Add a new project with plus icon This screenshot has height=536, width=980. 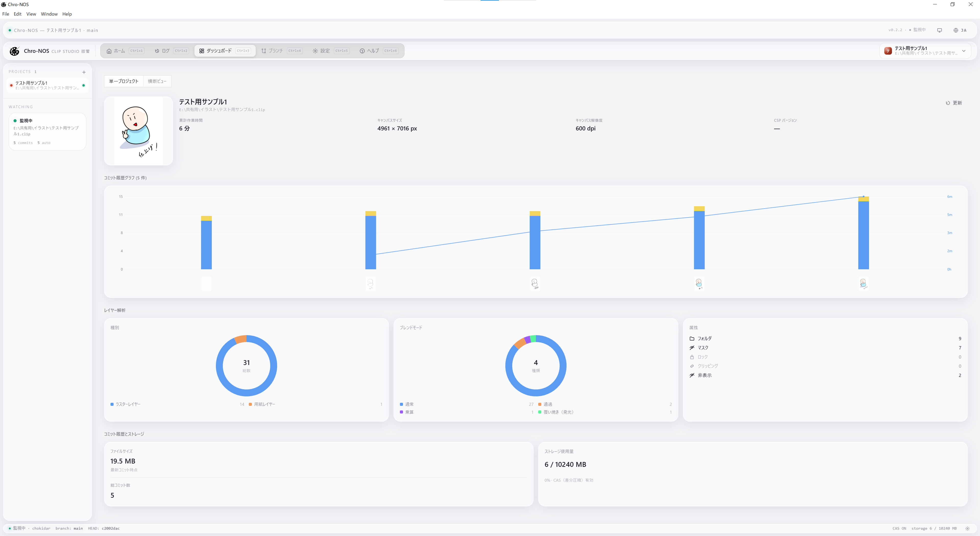pyautogui.click(x=84, y=72)
